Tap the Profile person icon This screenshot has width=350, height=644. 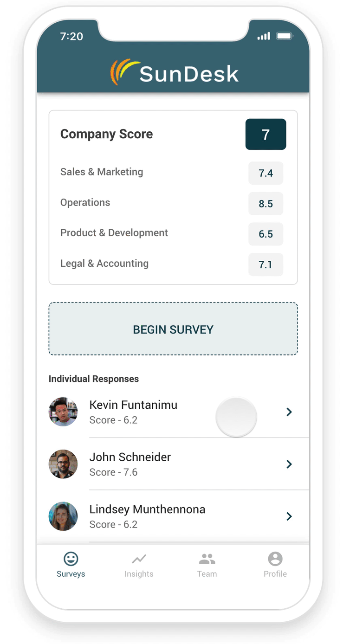click(x=275, y=558)
